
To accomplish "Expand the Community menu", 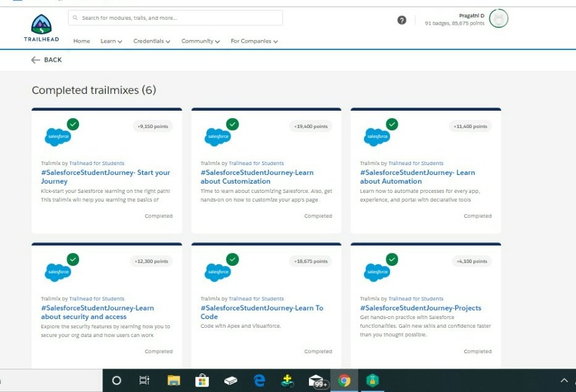I will (201, 41).
